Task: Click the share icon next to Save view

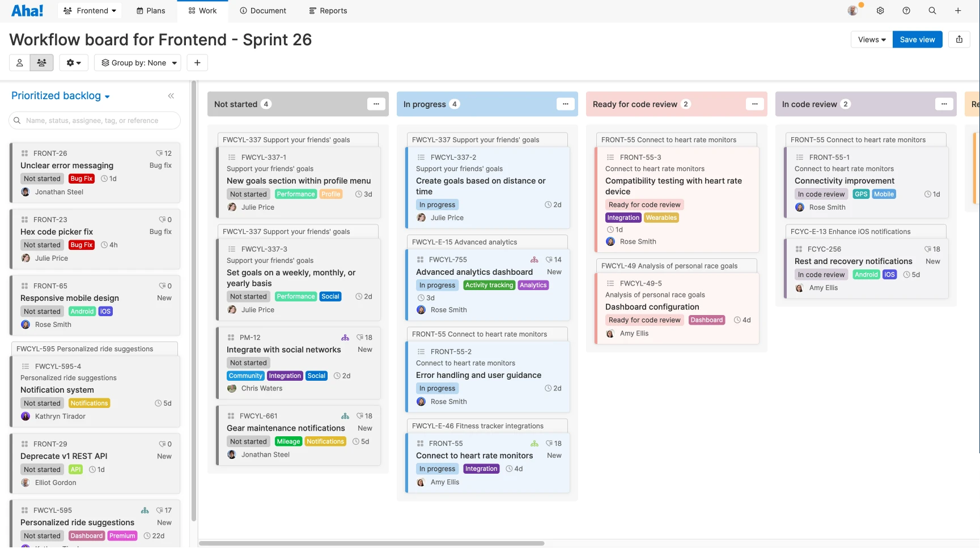Action: coord(959,39)
